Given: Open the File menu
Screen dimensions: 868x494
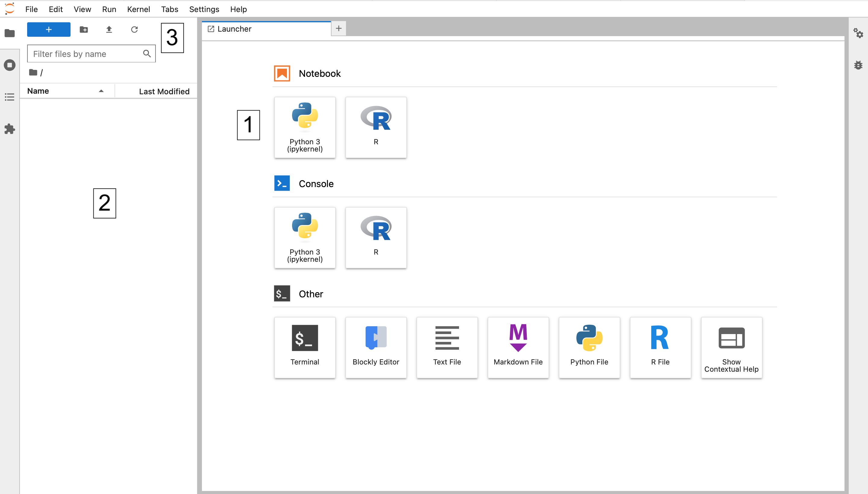Looking at the screenshot, I should click(31, 9).
